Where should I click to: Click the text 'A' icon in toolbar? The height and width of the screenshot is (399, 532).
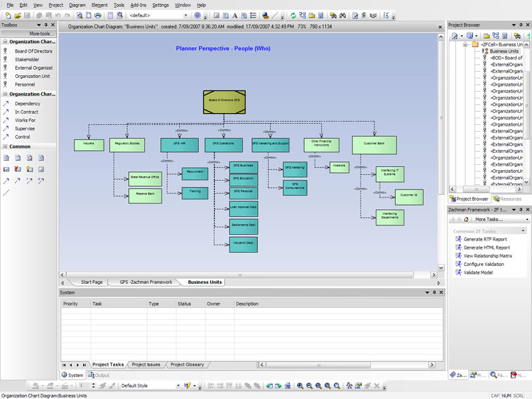(235, 15)
